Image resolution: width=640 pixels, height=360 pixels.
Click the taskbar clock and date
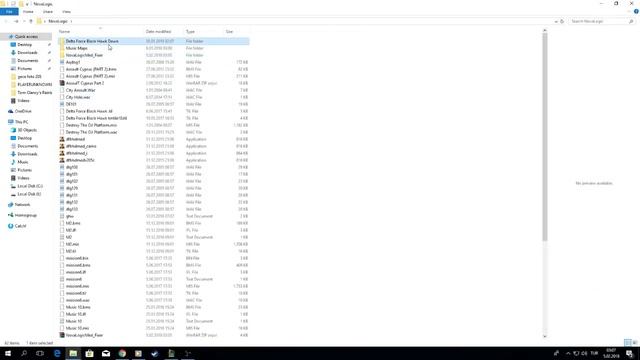click(x=611, y=353)
